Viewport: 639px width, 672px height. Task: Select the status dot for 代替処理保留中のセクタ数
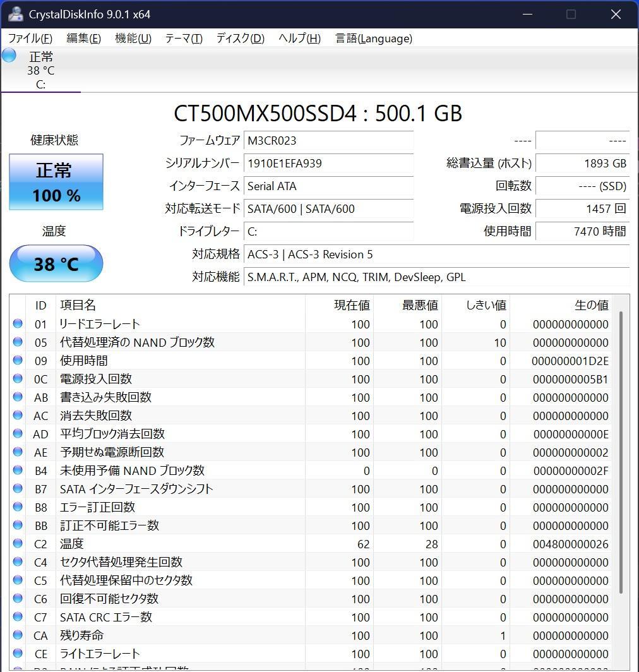coord(17,580)
